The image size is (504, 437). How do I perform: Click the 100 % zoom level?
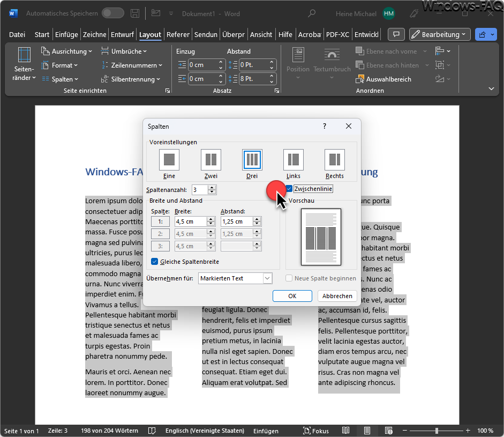tap(485, 431)
